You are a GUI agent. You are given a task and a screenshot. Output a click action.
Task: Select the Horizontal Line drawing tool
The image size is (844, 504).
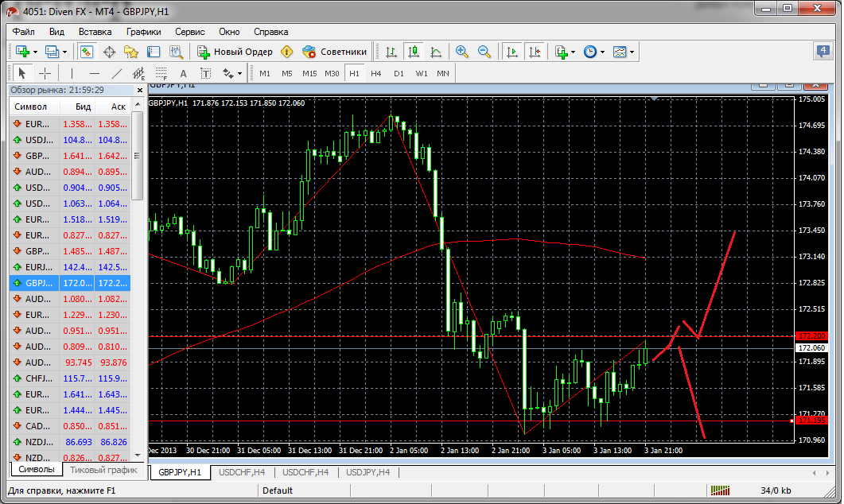click(94, 73)
